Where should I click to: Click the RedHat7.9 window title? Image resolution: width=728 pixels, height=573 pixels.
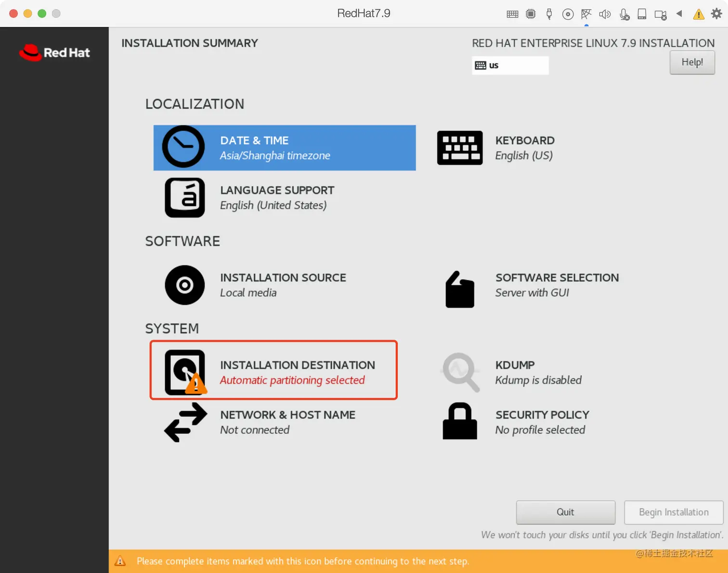pos(364,13)
